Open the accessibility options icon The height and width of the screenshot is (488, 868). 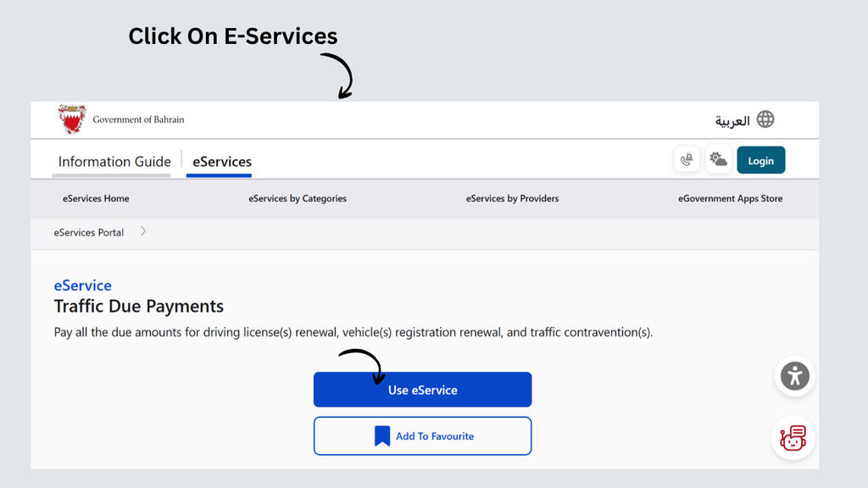[795, 376]
